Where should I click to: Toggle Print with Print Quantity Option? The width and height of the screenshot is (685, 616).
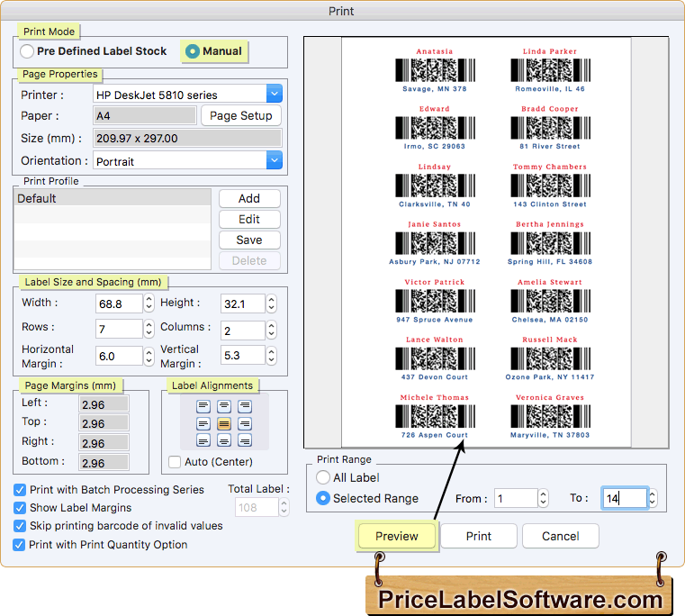(19, 545)
